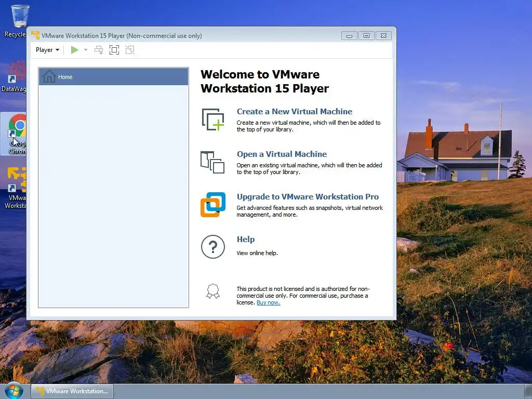Click 'Open an existing virtual machine' description
The width and height of the screenshot is (532, 399).
click(x=310, y=169)
